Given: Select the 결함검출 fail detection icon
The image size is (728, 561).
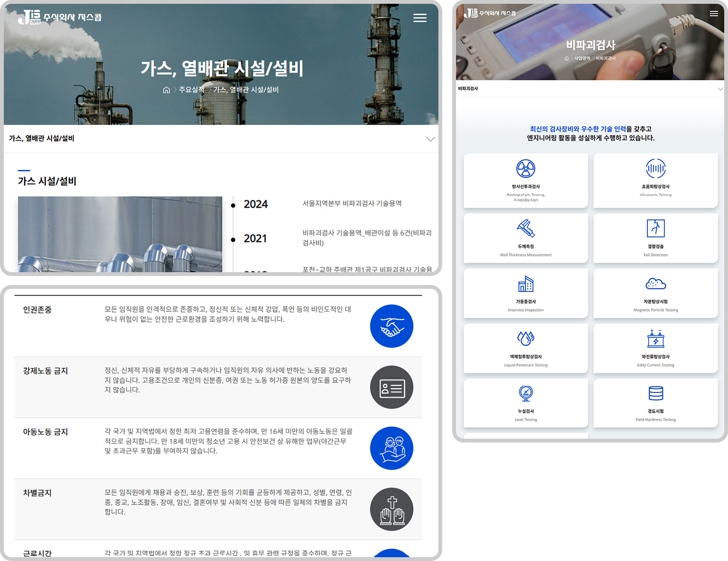Looking at the screenshot, I should click(656, 228).
